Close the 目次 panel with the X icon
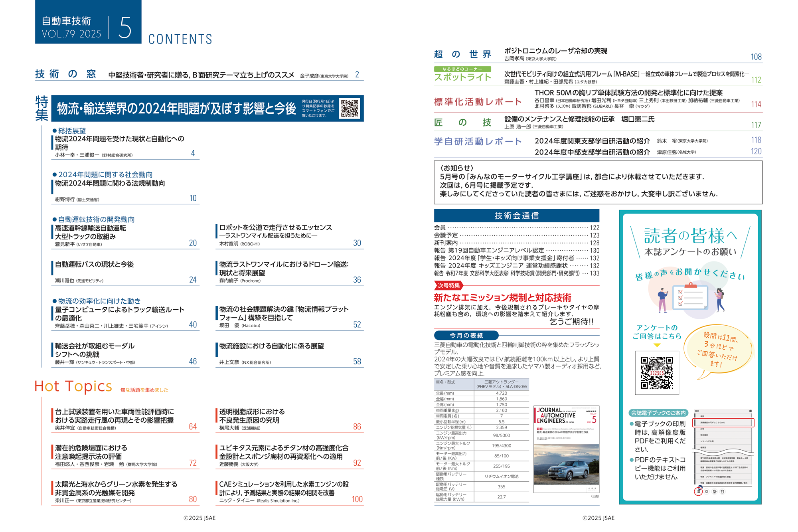798x532 pixels. tap(750, 411)
